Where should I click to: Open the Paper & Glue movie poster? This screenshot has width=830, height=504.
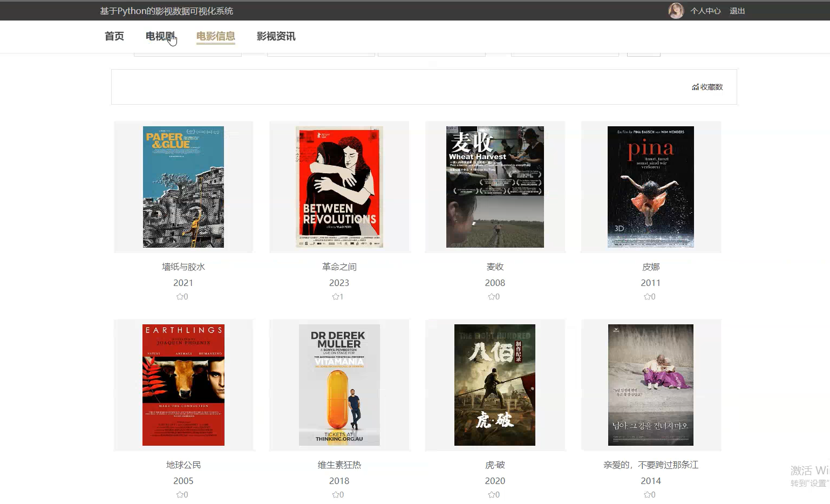(x=183, y=187)
